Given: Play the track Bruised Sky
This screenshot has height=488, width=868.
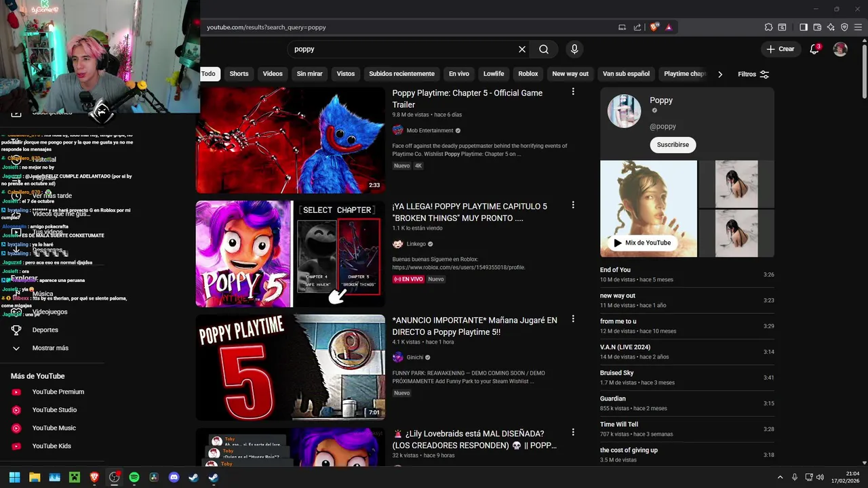Looking at the screenshot, I should [687, 378].
